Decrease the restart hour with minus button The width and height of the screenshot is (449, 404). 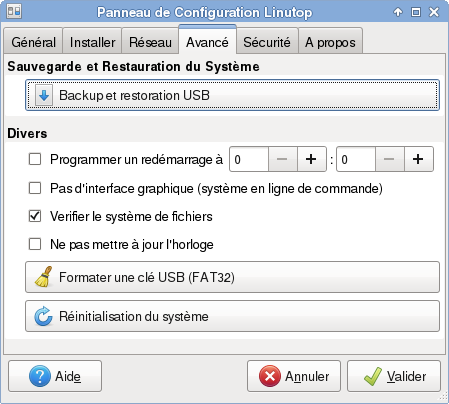282,159
